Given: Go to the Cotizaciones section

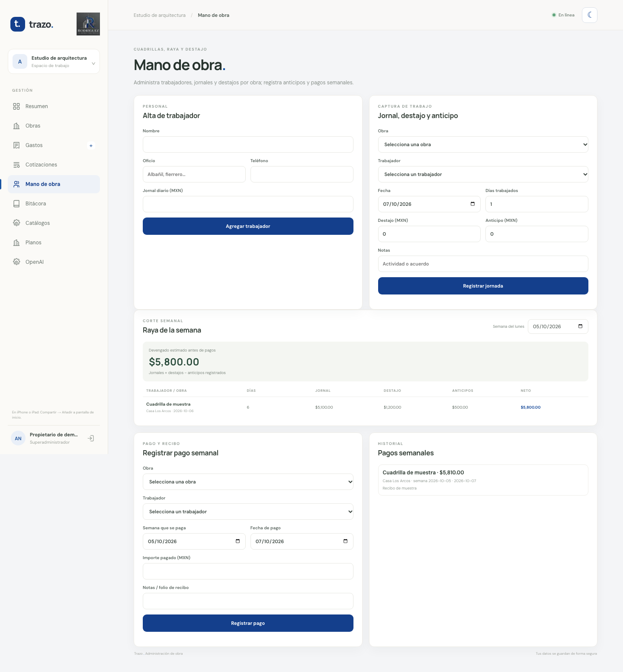Looking at the screenshot, I should [54, 165].
